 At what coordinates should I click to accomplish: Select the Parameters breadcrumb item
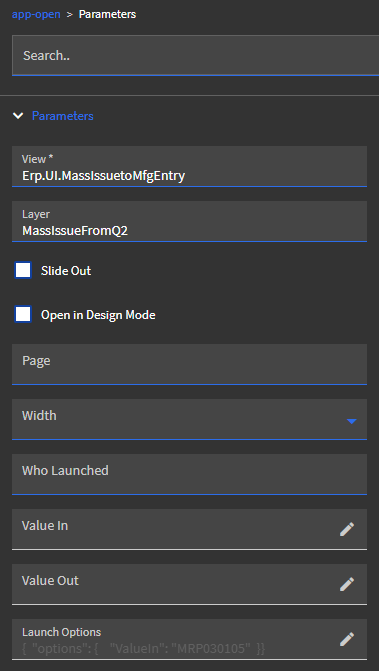pyautogui.click(x=107, y=14)
